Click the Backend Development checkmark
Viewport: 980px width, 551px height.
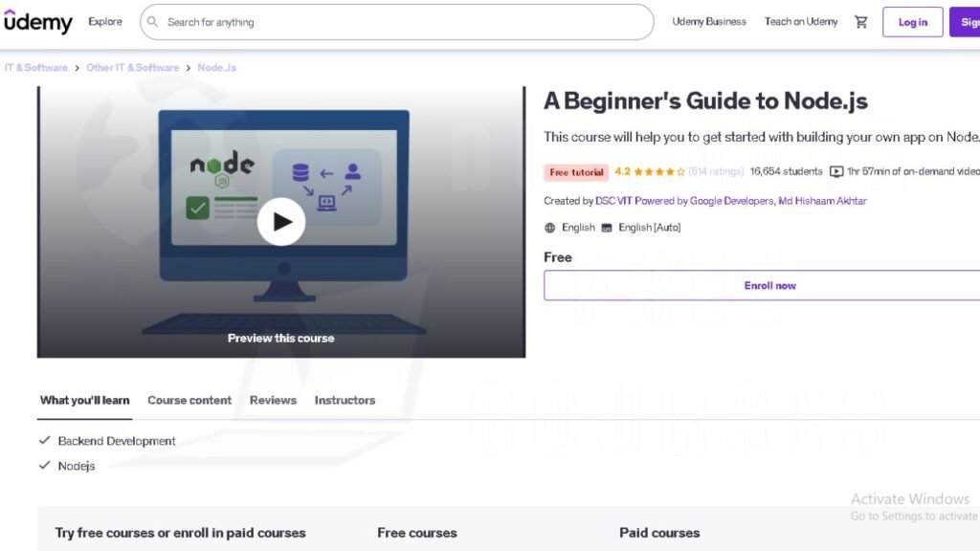pyautogui.click(x=44, y=440)
